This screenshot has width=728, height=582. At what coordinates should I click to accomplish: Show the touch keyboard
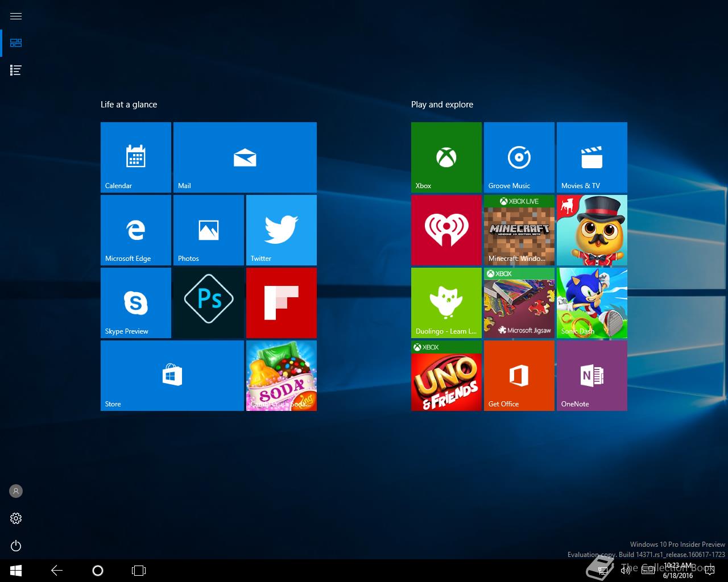click(x=648, y=571)
